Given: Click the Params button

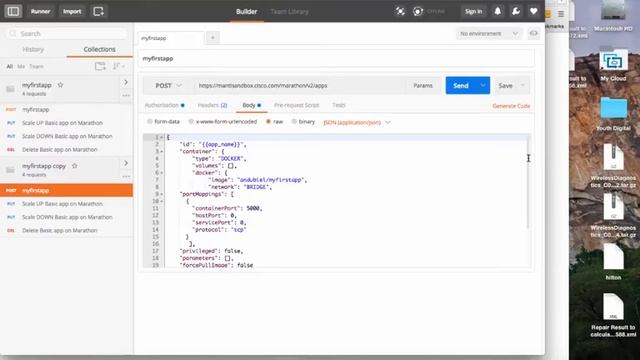Looking at the screenshot, I should [423, 86].
